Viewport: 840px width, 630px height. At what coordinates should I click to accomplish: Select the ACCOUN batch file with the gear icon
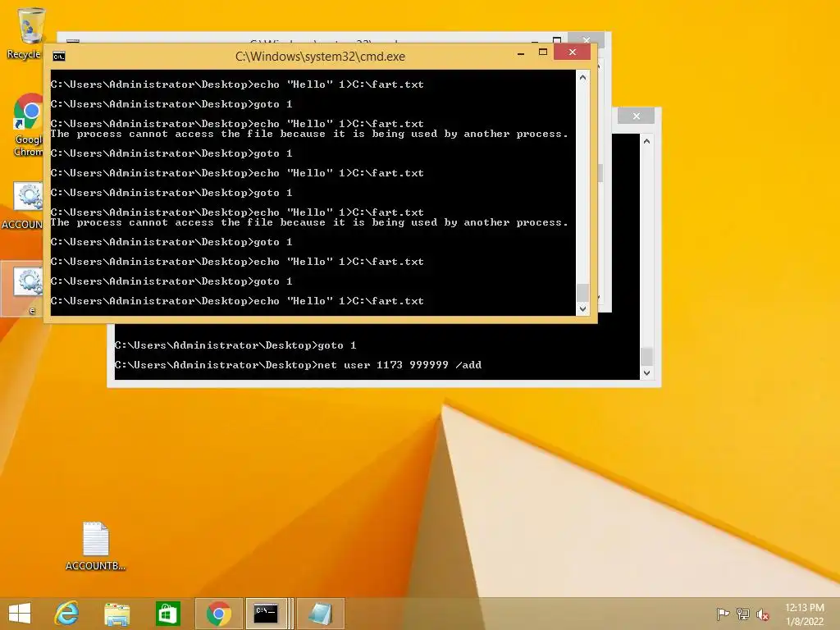coord(24,206)
